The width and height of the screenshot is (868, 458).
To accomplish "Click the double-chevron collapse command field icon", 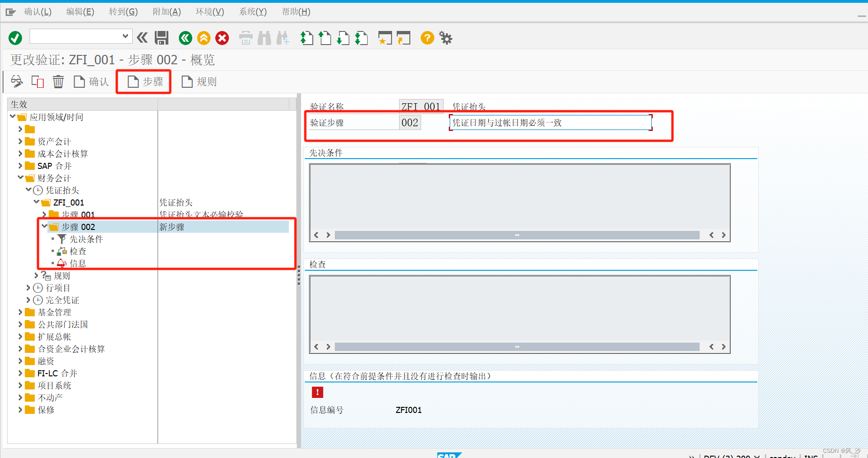I will click(142, 38).
